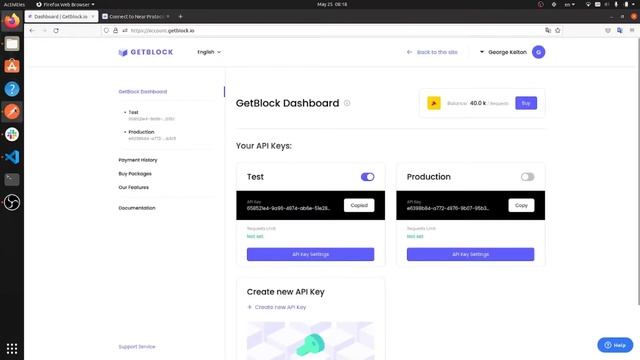Open the Help chat button
Screen dimensions: 640x360
click(615, 345)
